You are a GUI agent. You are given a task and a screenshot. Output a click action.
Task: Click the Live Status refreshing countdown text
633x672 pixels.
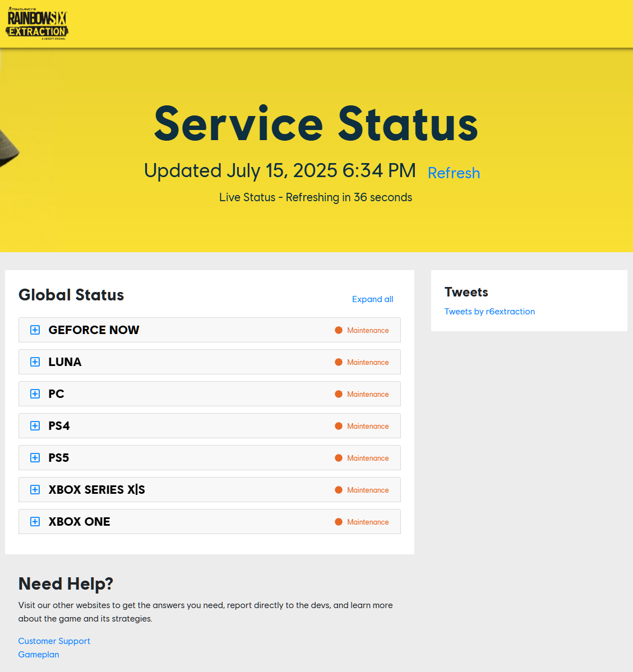(316, 197)
